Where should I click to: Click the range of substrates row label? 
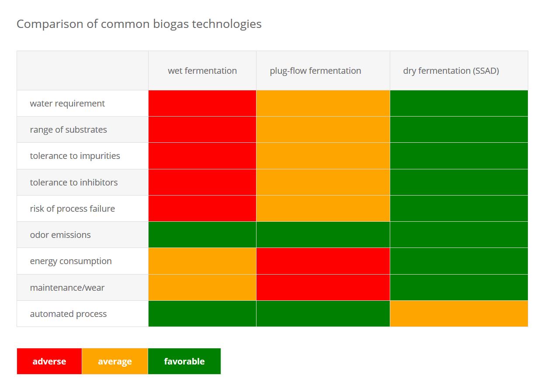point(68,130)
